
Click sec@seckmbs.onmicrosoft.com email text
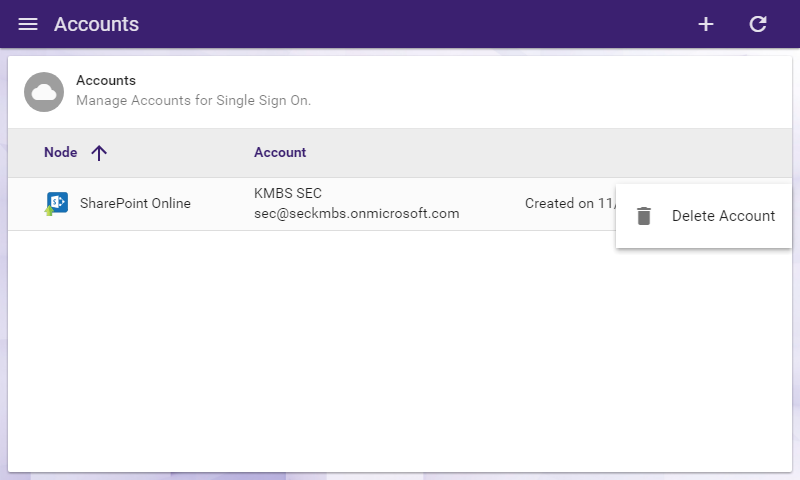pos(357,213)
